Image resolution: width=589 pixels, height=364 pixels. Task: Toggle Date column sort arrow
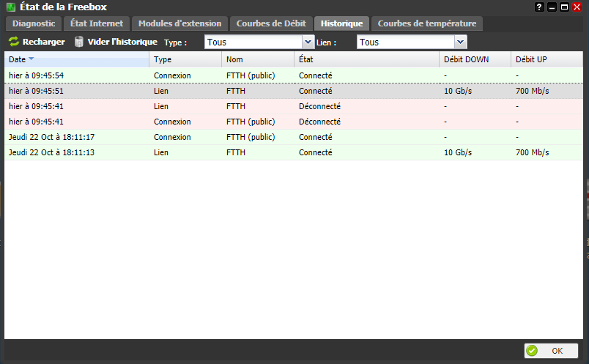click(32, 59)
